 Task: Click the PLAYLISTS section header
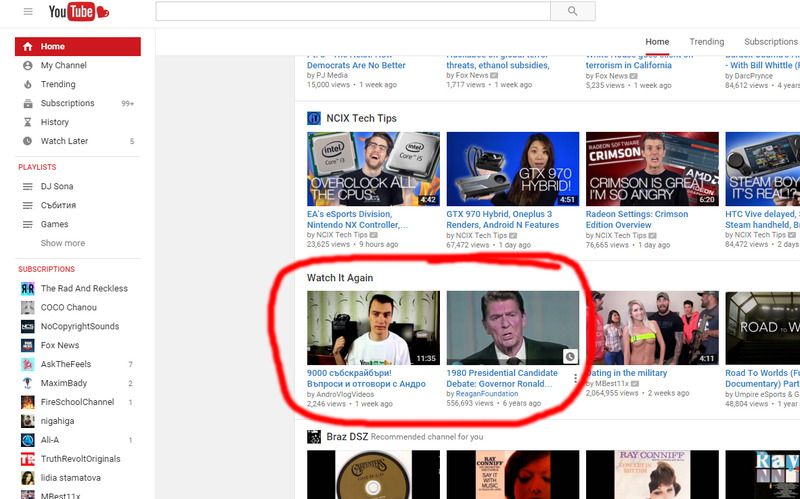tap(37, 167)
